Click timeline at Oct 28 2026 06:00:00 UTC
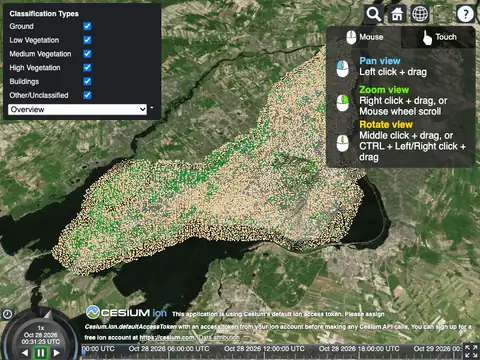Image resolution: width=480 pixels, height=360 pixels. pyautogui.click(x=169, y=349)
